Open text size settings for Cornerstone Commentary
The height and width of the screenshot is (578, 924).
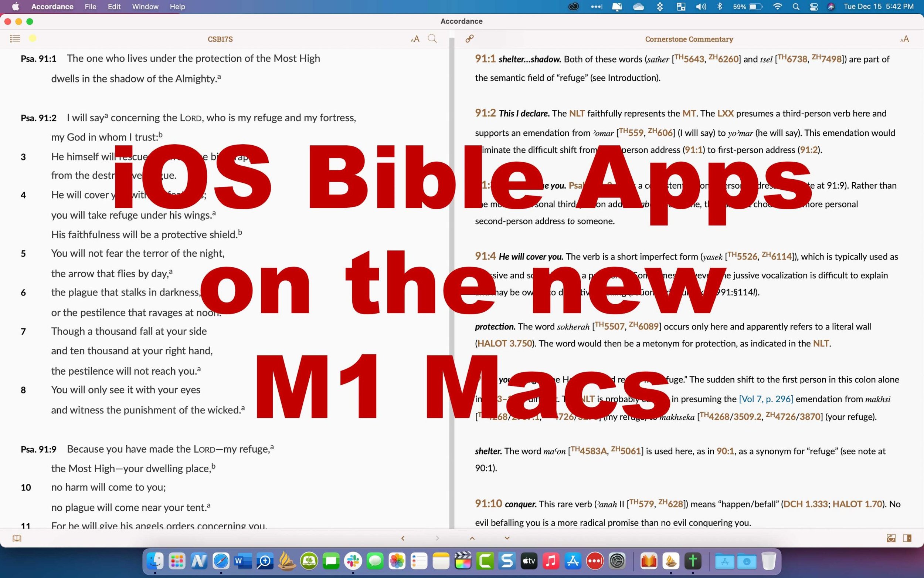click(x=904, y=39)
